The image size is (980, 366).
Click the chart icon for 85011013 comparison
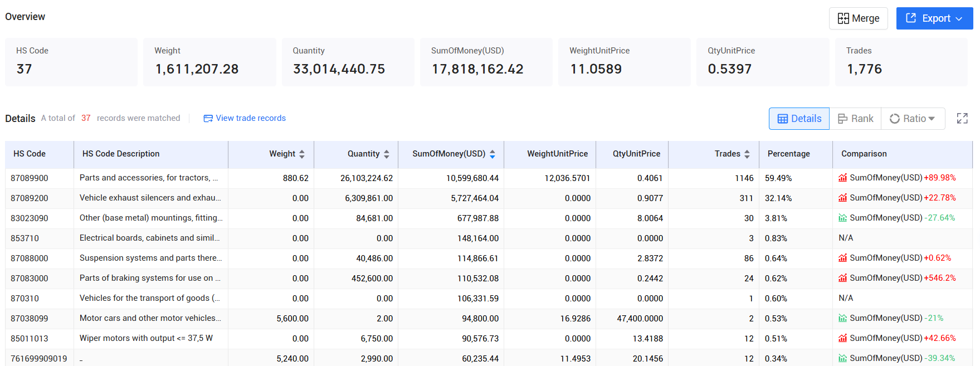(843, 338)
